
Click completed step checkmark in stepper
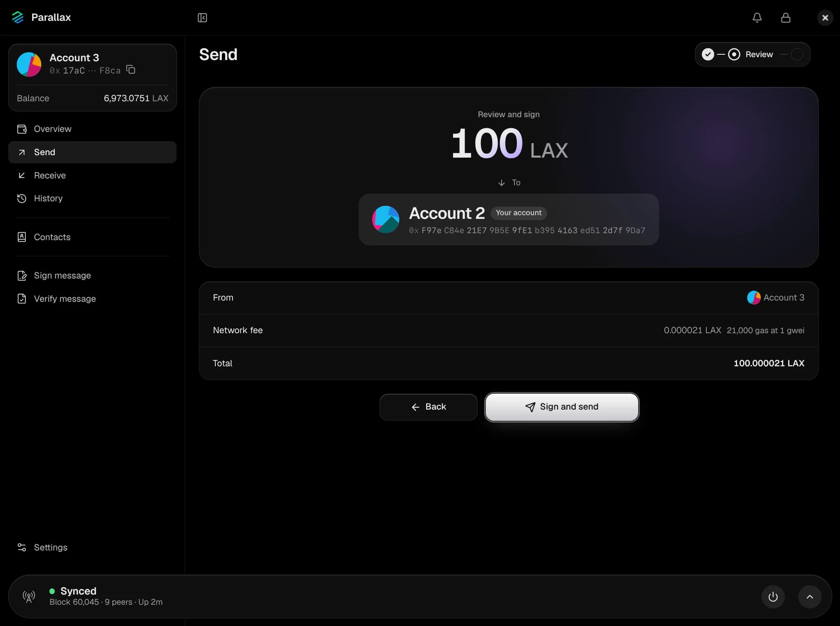pos(708,54)
